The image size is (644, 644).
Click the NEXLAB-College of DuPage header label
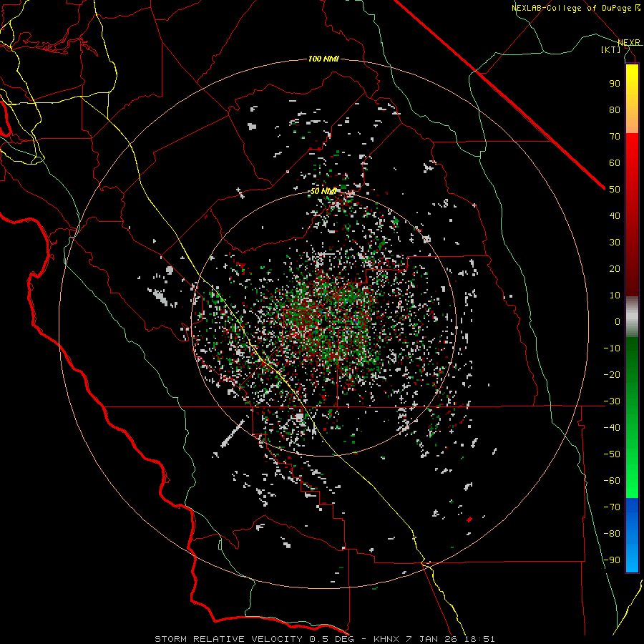click(x=576, y=8)
